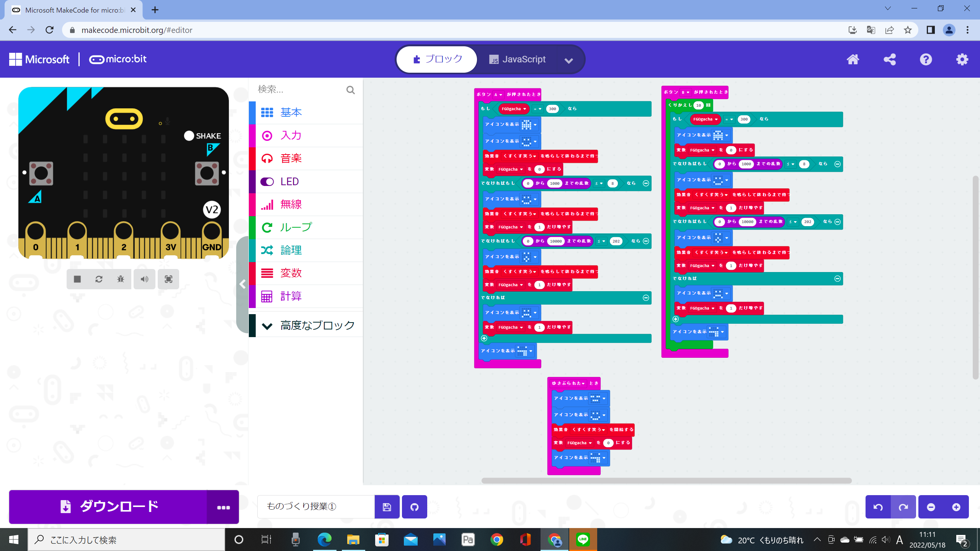Open button B dropdown in ボタン B block
Image resolution: width=980 pixels, height=551 pixels.
(685, 92)
